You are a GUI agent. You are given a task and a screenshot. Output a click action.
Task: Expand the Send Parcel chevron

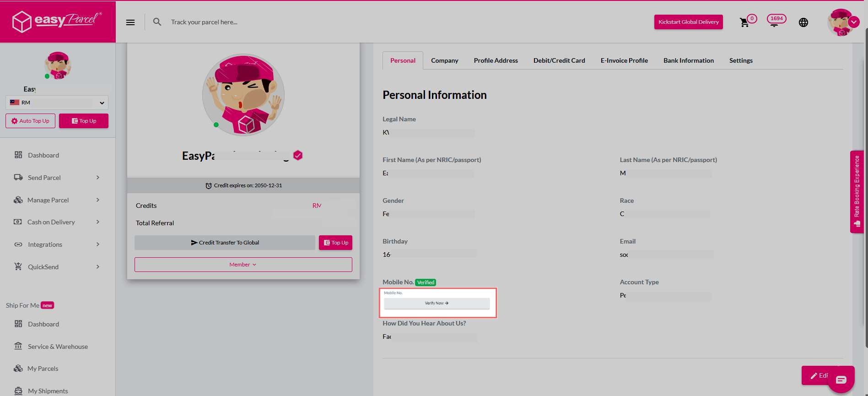coord(98,177)
